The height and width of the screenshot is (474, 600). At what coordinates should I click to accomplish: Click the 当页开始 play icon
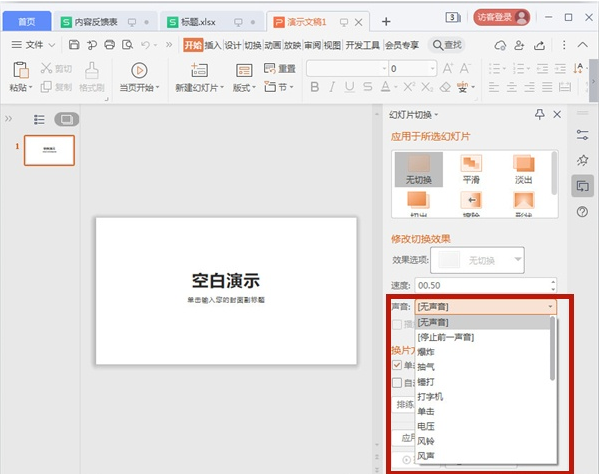pos(139,69)
